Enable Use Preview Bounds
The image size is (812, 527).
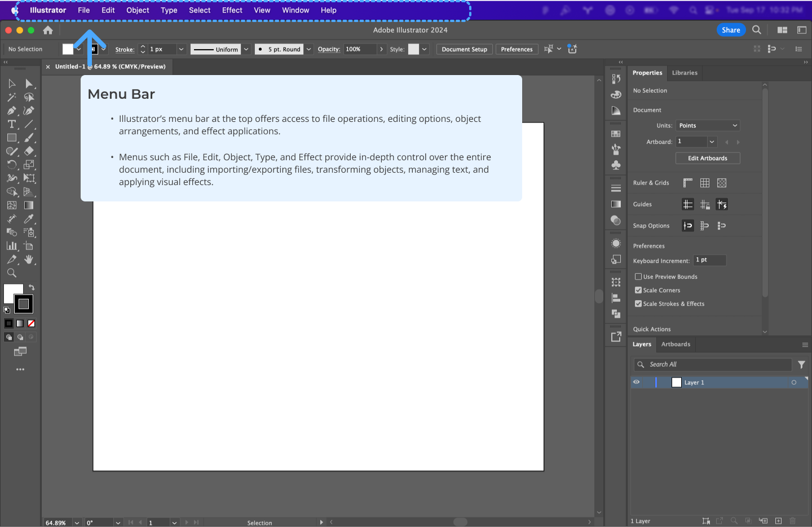[x=638, y=276]
